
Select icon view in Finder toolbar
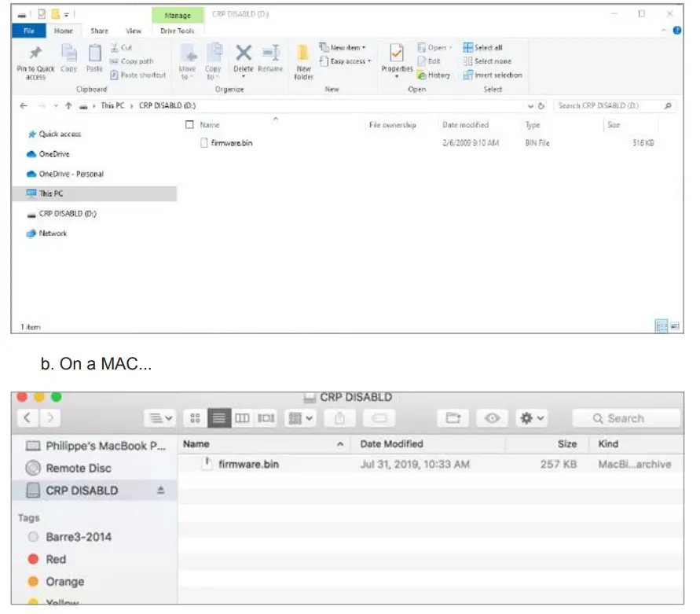(195, 418)
